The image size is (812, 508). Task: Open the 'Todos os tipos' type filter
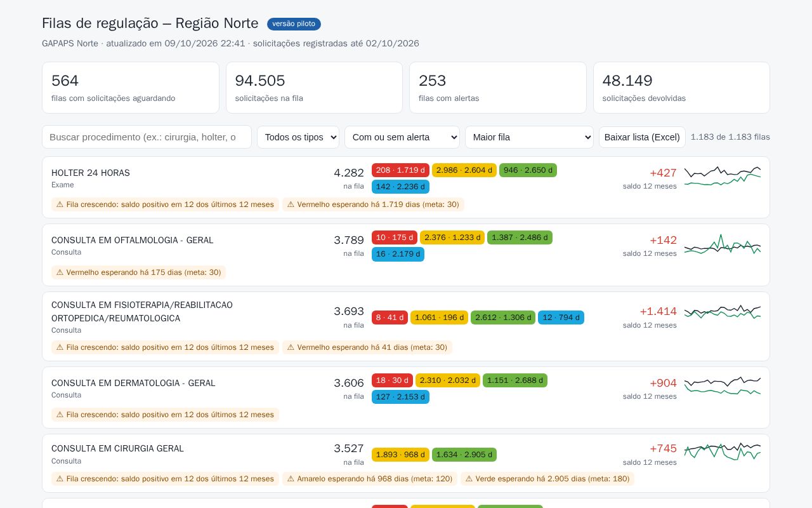298,137
